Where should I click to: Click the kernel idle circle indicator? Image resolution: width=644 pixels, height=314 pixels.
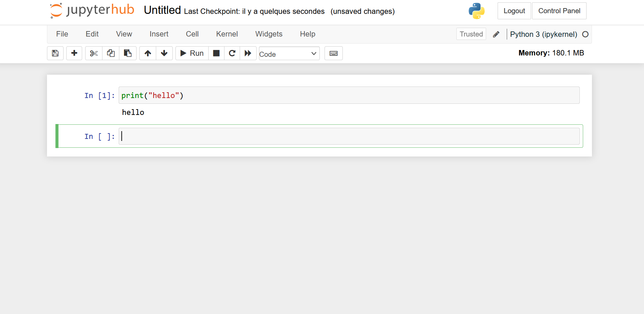coord(586,34)
